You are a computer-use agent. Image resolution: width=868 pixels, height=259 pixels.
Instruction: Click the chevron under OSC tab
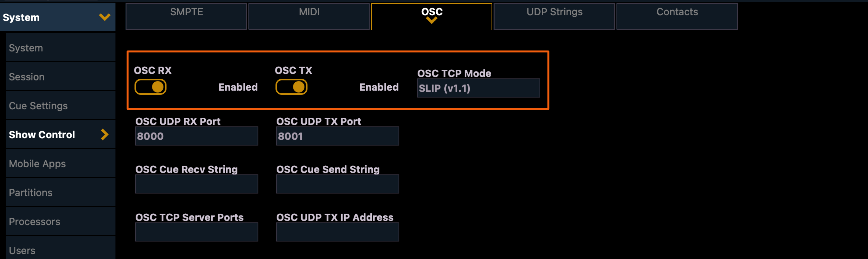[x=431, y=21]
